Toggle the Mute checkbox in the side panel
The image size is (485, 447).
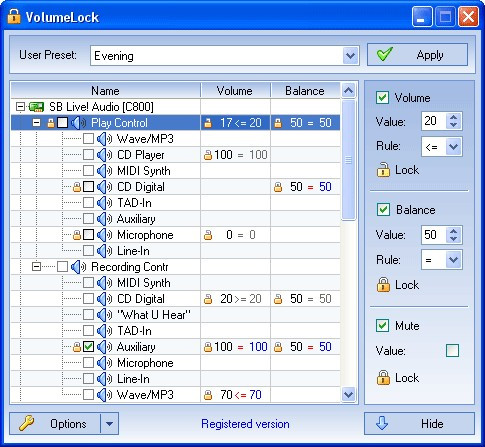[382, 325]
